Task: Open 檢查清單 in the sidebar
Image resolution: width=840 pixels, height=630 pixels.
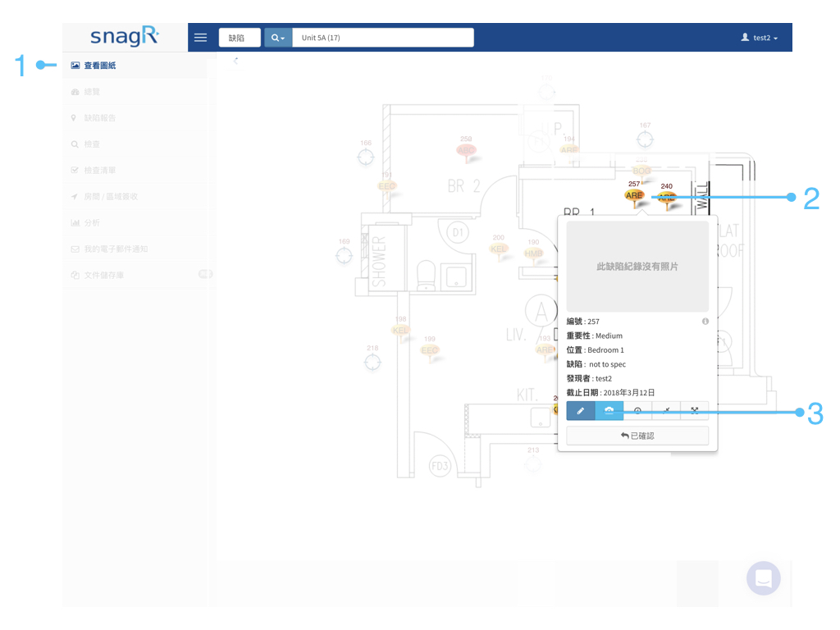Action: (135, 171)
